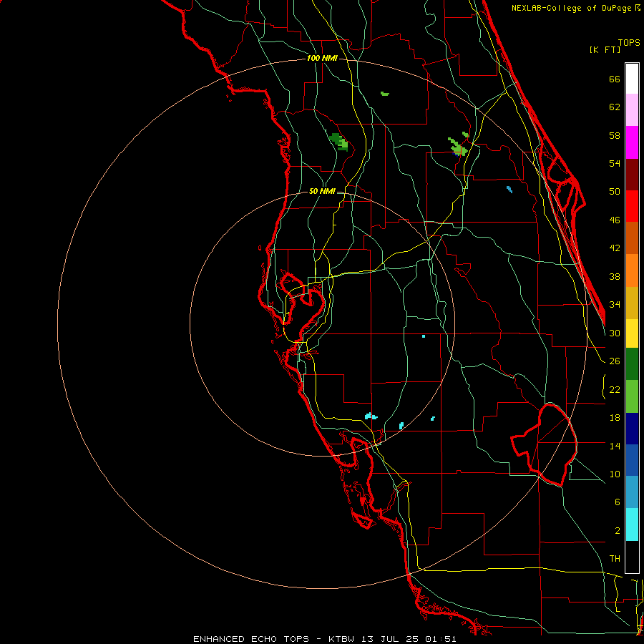Click the "2" legend value
This screenshot has width=644, height=644.
[x=618, y=531]
